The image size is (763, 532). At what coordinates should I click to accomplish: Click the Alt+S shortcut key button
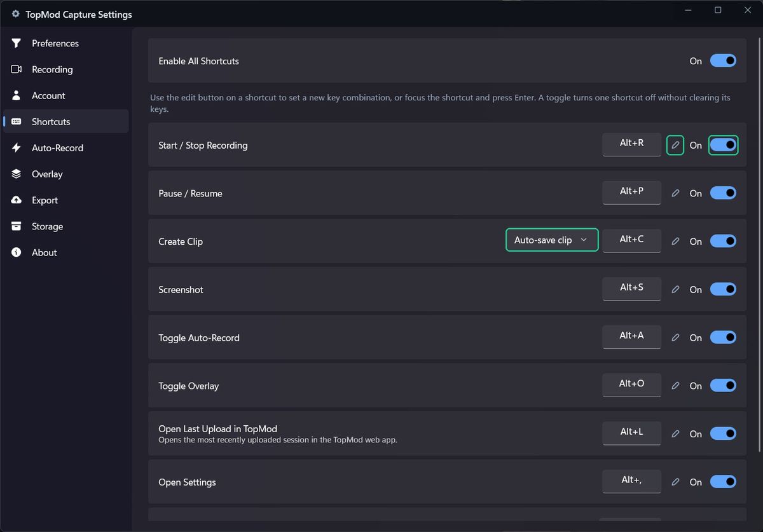click(x=631, y=289)
